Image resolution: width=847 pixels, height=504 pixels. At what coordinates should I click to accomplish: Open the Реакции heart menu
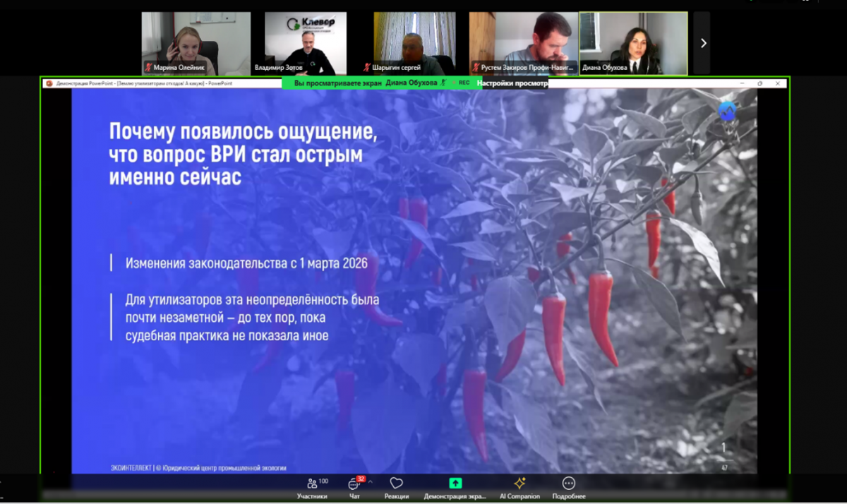(396, 488)
